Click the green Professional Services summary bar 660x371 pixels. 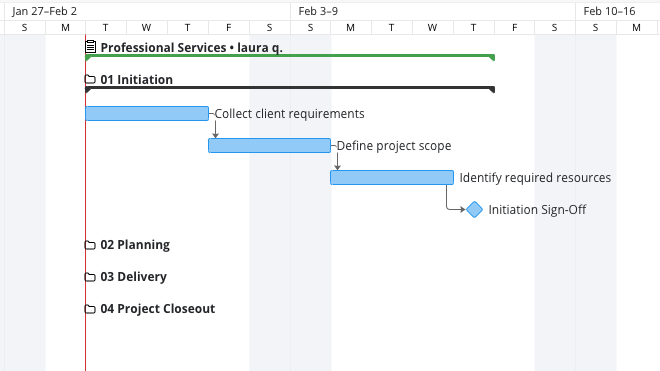coord(290,56)
